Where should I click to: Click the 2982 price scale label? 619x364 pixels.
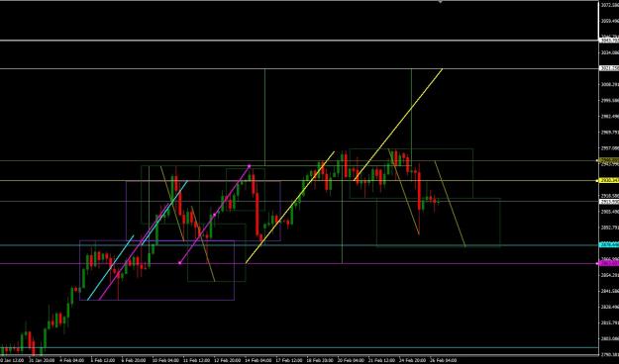point(610,117)
